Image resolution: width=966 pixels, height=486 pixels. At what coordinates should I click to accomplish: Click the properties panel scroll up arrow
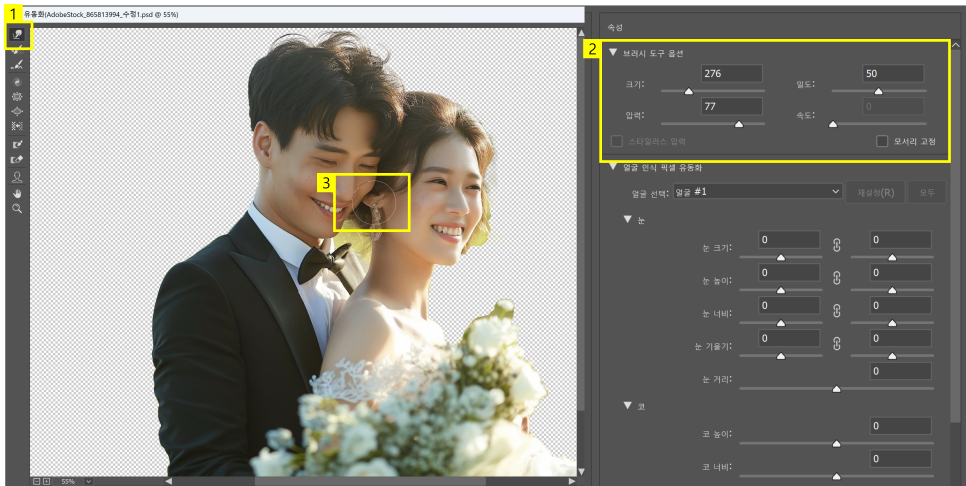(x=956, y=44)
